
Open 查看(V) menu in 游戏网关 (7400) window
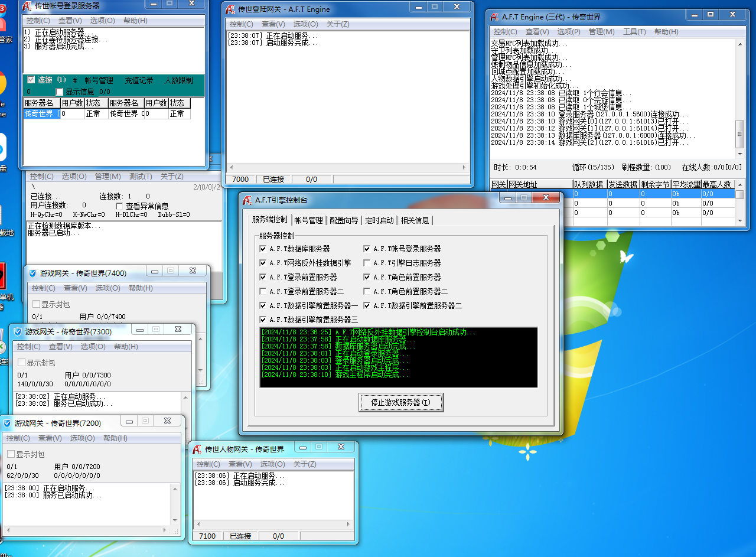coord(75,288)
